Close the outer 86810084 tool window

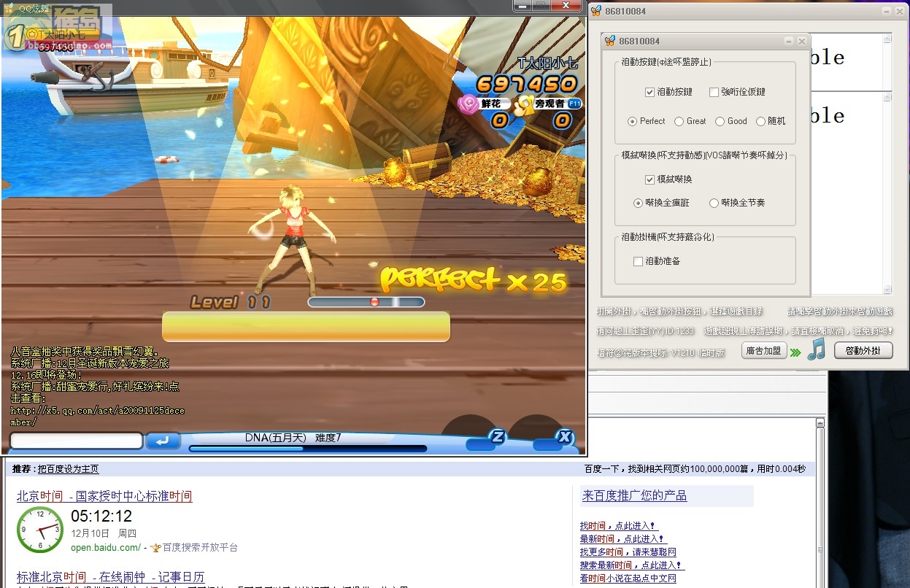(x=901, y=11)
